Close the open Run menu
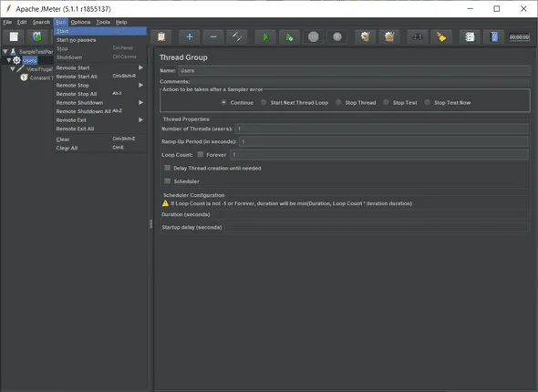 (x=61, y=22)
